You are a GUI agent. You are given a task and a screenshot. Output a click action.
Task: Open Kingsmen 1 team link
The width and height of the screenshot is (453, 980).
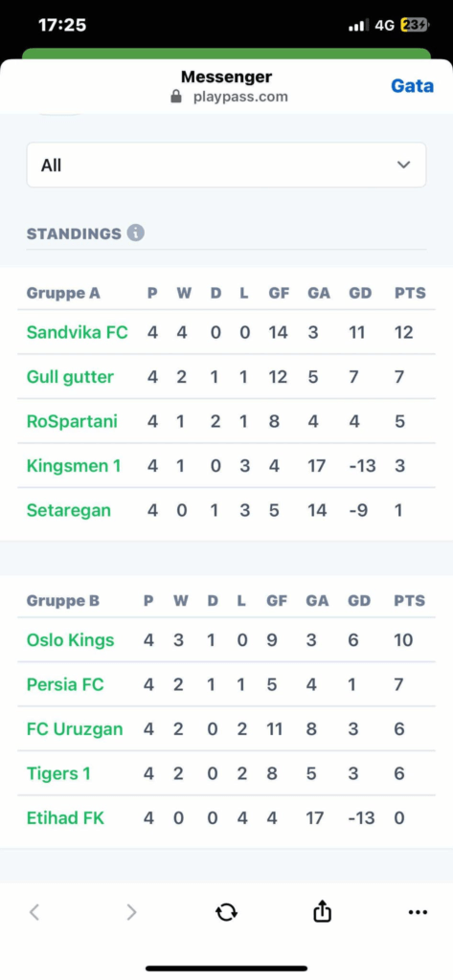click(74, 466)
